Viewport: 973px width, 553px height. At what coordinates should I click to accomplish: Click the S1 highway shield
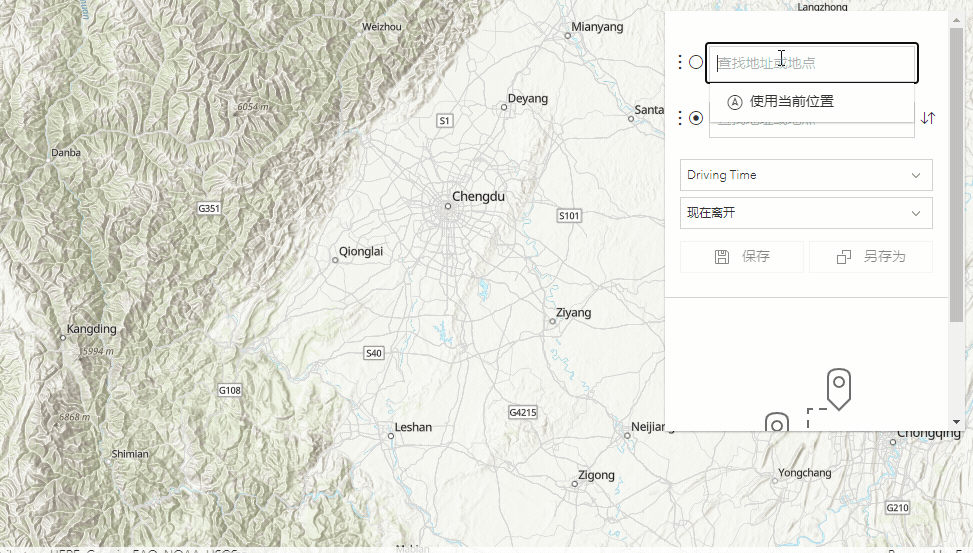pyautogui.click(x=444, y=120)
